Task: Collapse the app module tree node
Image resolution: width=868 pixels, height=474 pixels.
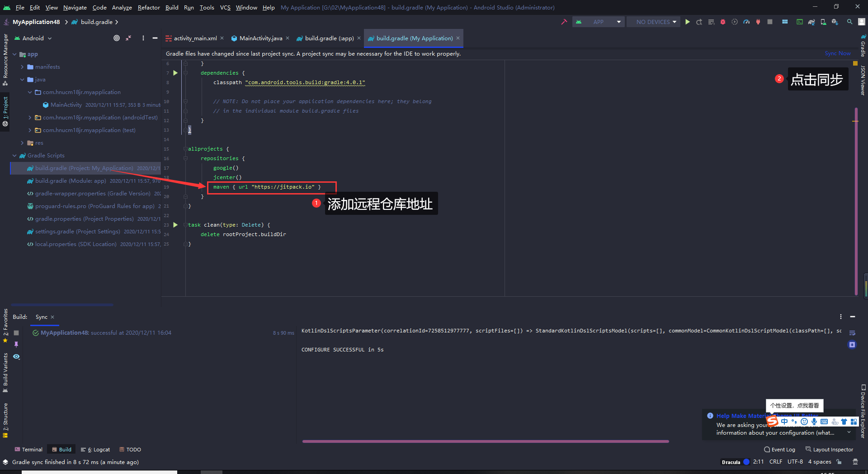Action: (14, 54)
